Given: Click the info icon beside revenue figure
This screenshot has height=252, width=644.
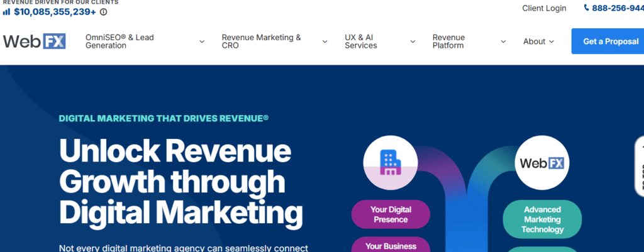Looking at the screenshot, I should 103,12.
